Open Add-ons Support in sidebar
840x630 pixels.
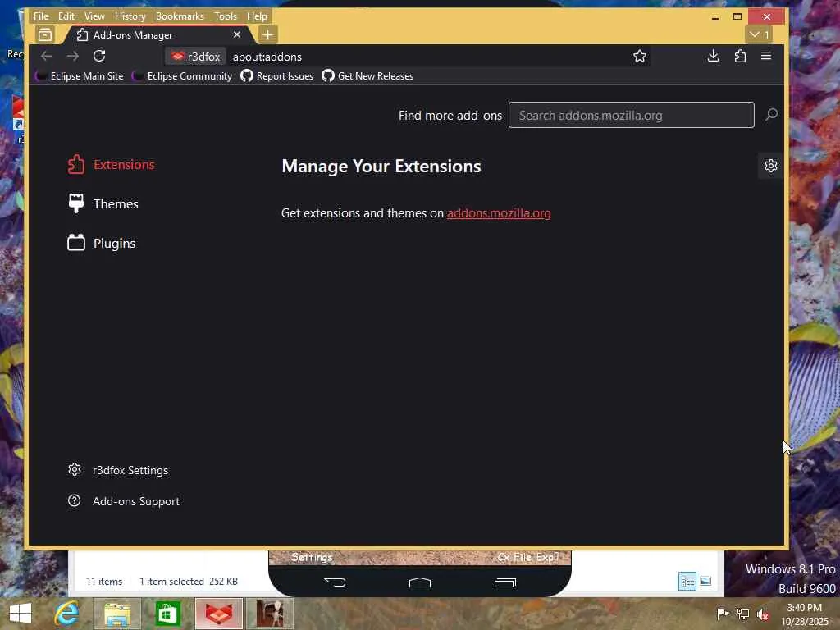124,501
